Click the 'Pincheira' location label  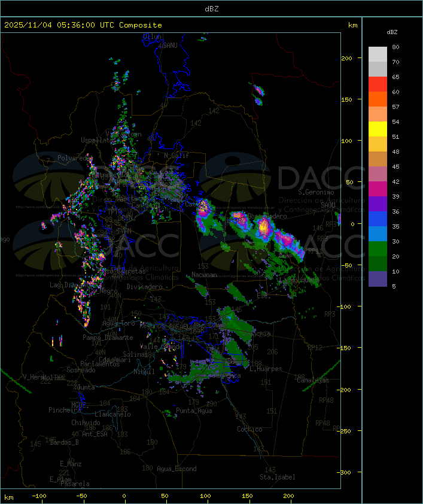[65, 410]
